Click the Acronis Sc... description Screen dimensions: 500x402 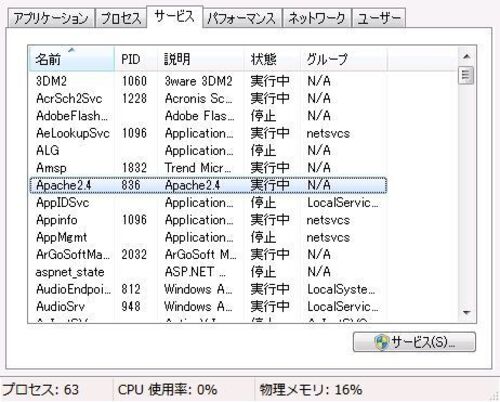click(199, 98)
